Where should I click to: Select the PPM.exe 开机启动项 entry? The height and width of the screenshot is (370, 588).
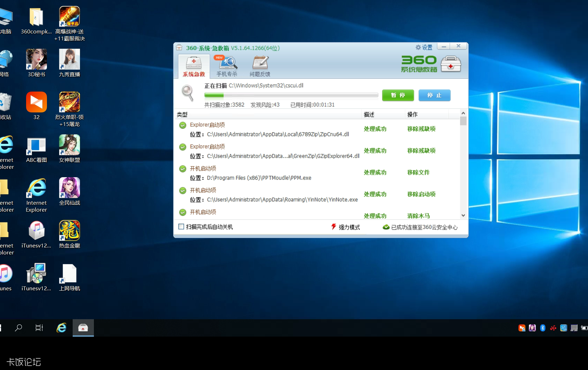[x=268, y=173]
